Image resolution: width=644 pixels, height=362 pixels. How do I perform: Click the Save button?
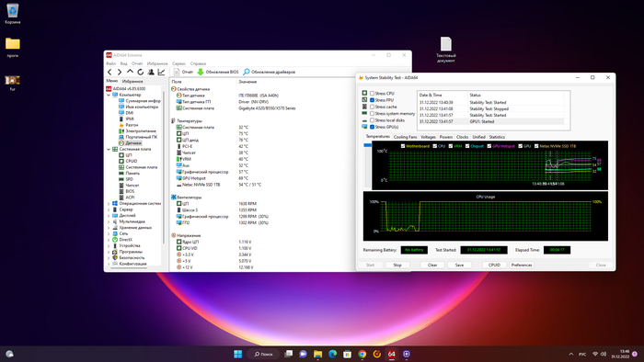[460, 265]
